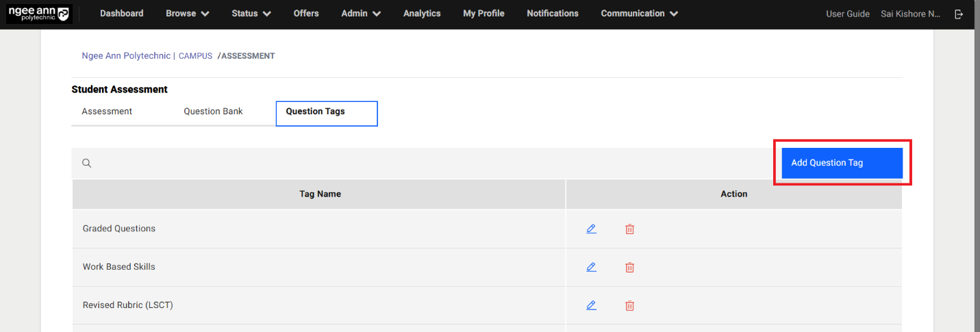
Task: Click the search magnifier icon
Action: 87,163
